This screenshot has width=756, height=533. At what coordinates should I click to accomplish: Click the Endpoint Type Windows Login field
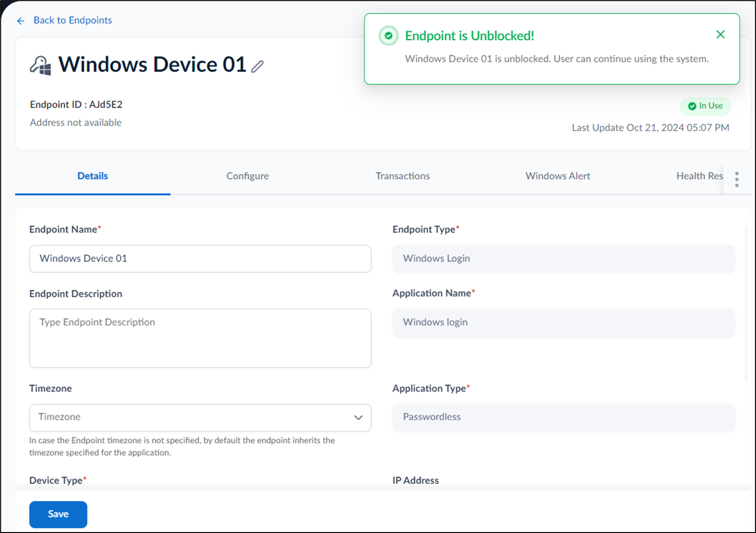pyautogui.click(x=564, y=259)
